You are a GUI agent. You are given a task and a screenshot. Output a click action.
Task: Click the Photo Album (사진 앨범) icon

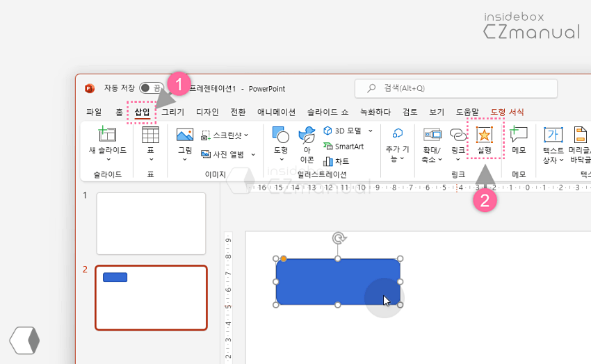pos(205,154)
